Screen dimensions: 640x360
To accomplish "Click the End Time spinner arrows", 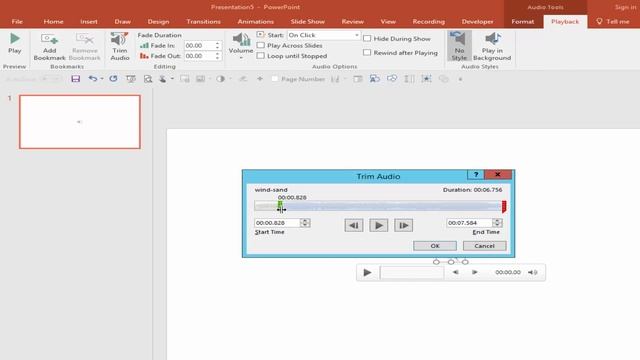I will click(x=497, y=223).
